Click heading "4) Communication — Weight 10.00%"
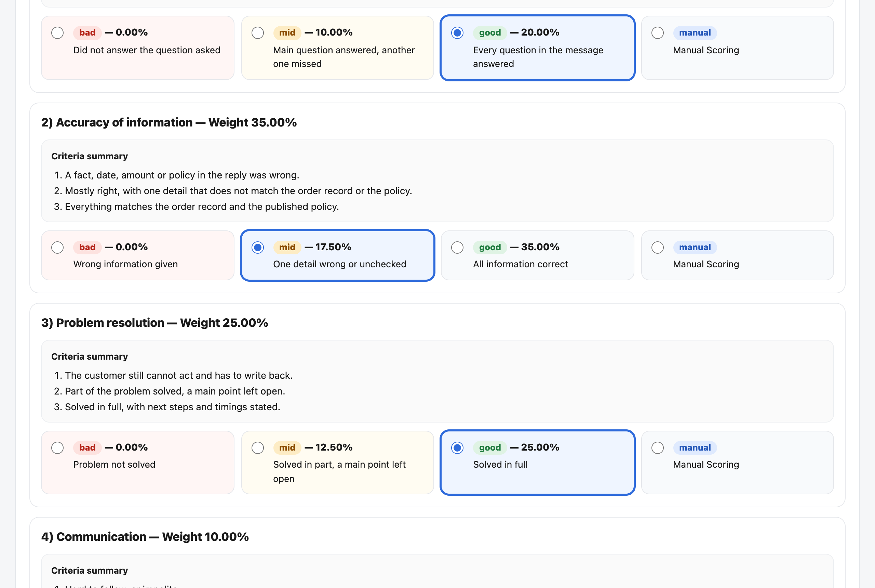875x588 pixels. click(x=145, y=537)
